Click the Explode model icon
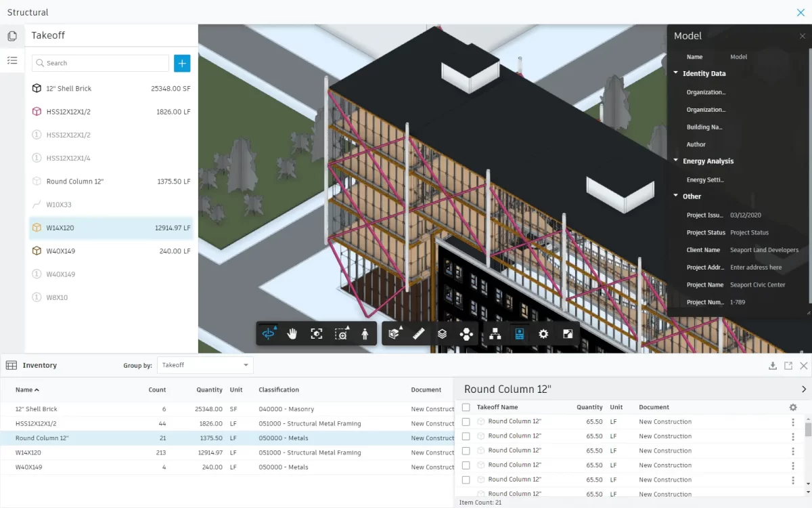The image size is (812, 508). [466, 333]
